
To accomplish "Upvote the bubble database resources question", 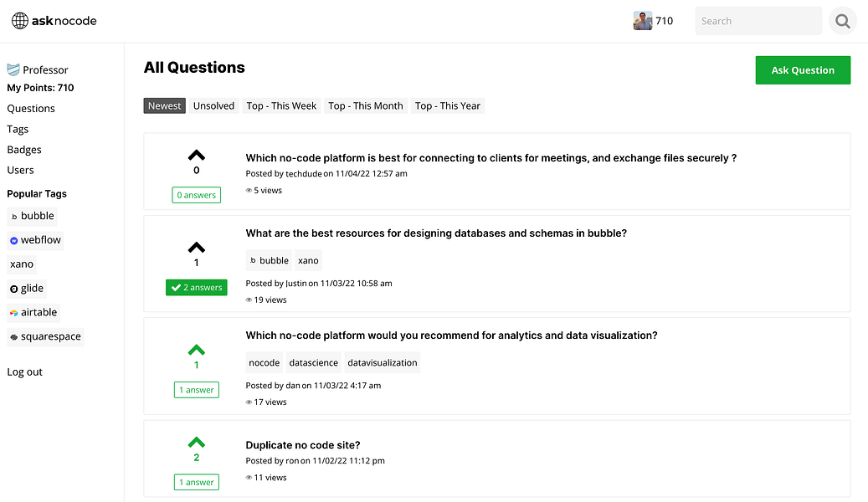I will coord(197,248).
